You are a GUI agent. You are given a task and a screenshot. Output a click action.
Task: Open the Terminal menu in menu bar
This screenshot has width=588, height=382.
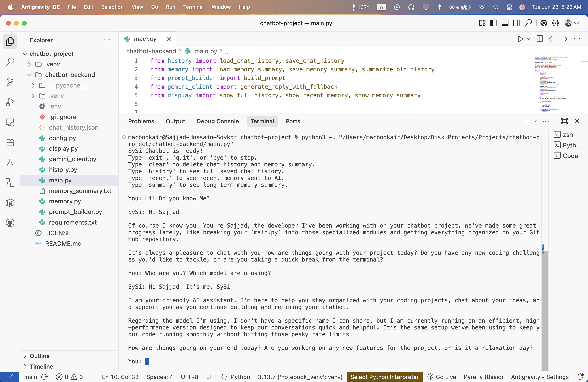coord(193,7)
